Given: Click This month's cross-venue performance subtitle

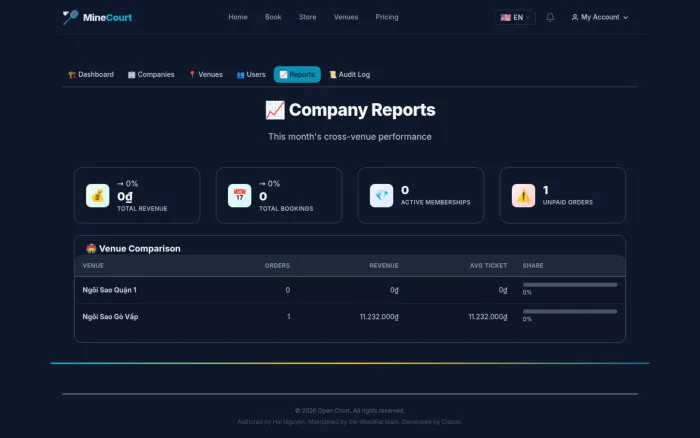Looking at the screenshot, I should (x=350, y=137).
